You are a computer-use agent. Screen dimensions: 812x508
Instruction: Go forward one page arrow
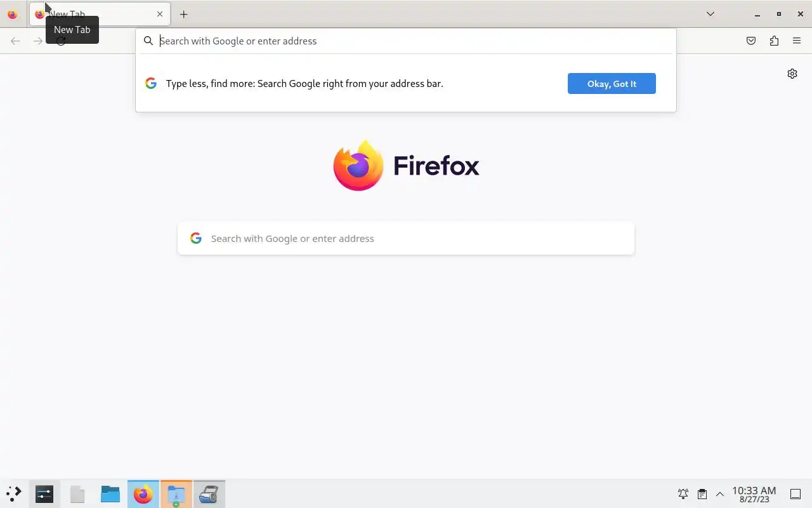pos(38,41)
